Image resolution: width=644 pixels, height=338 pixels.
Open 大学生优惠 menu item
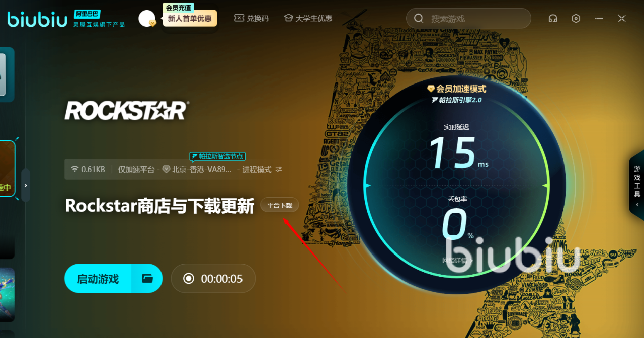[308, 18]
